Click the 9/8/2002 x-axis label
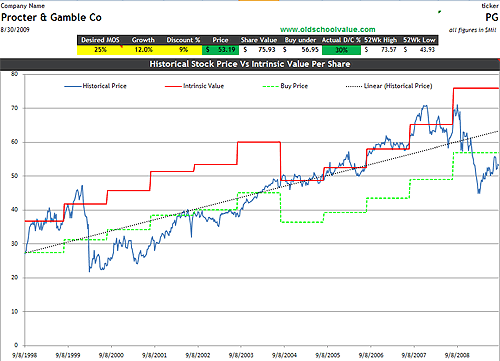The image size is (500, 361). click(x=198, y=355)
